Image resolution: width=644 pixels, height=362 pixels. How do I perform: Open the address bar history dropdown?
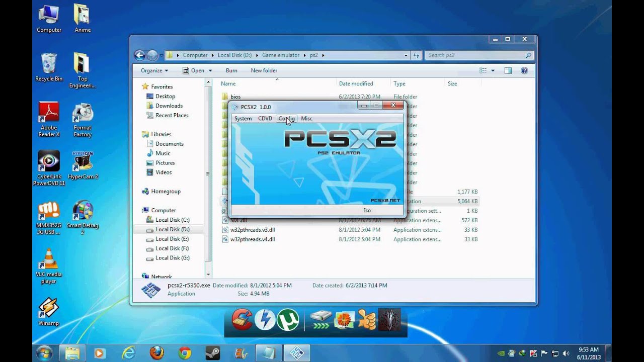[x=406, y=55]
